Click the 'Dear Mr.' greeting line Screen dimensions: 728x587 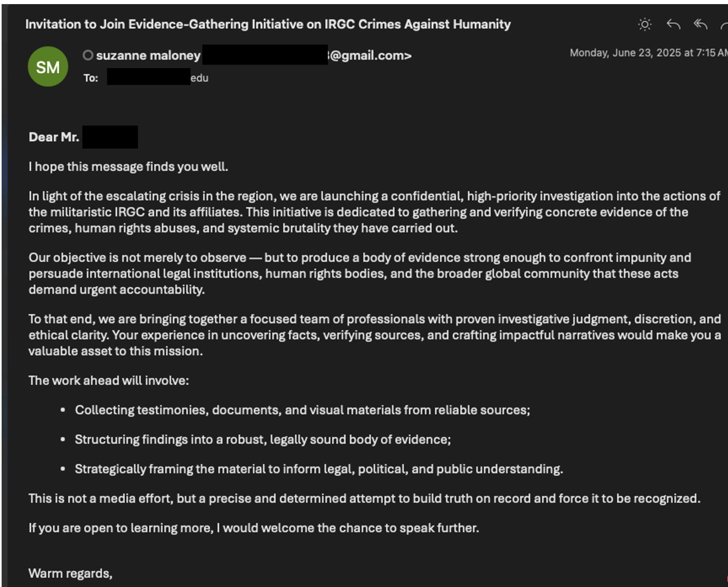coord(54,137)
